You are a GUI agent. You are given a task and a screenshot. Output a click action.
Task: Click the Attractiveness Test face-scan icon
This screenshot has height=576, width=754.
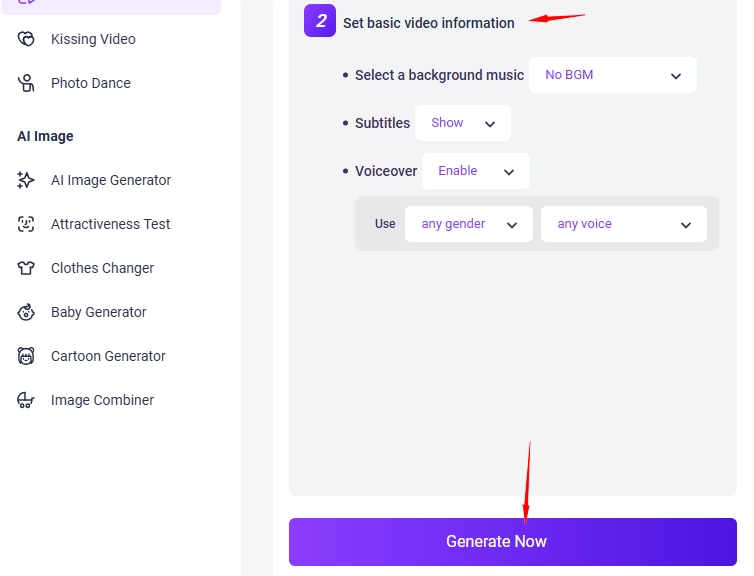27,224
